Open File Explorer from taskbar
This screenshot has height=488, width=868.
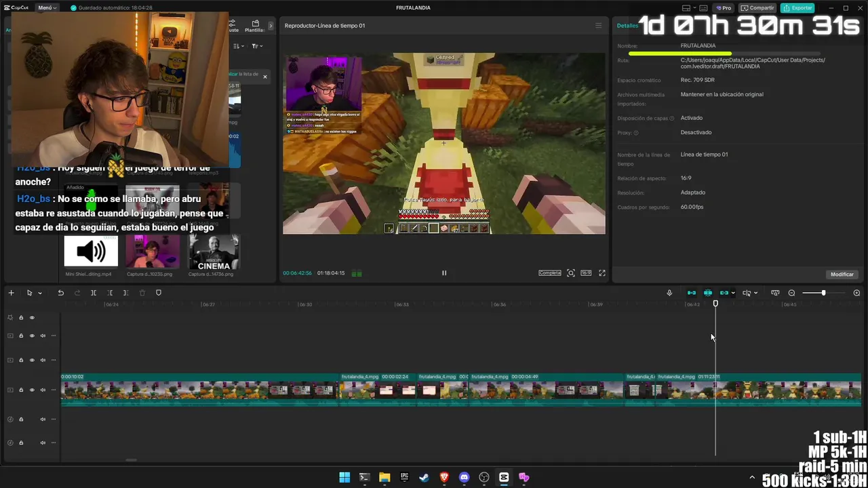pos(384,477)
